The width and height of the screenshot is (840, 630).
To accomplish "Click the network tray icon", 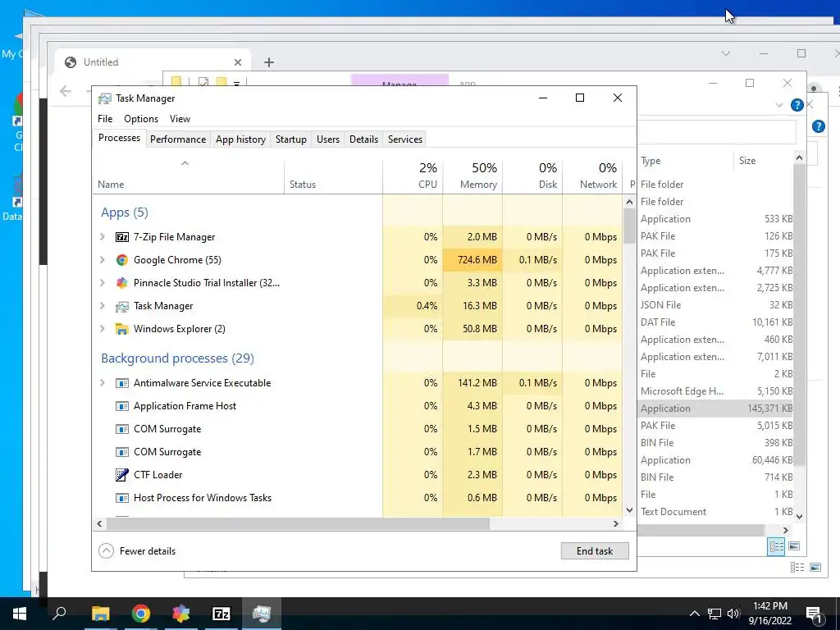I will point(714,614).
